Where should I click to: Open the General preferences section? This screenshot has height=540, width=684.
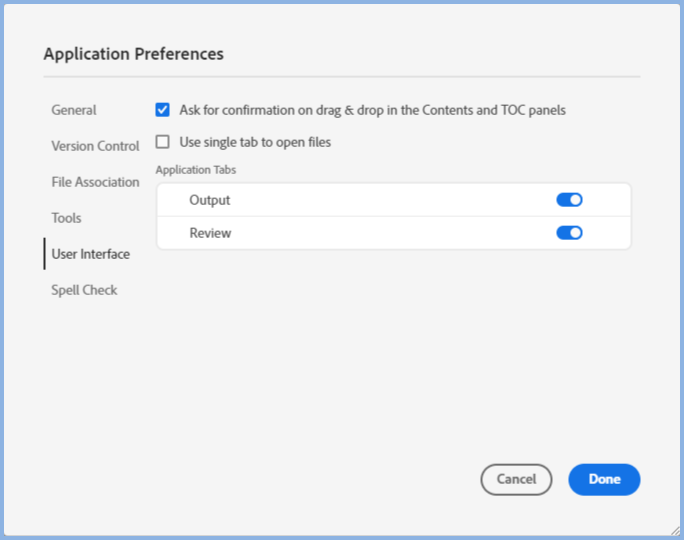74,110
